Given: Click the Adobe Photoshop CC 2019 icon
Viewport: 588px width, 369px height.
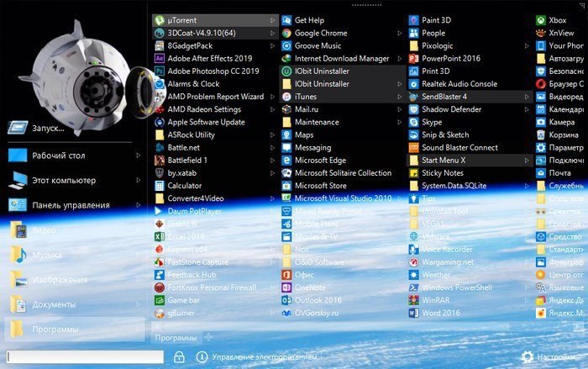Looking at the screenshot, I should click(x=160, y=71).
